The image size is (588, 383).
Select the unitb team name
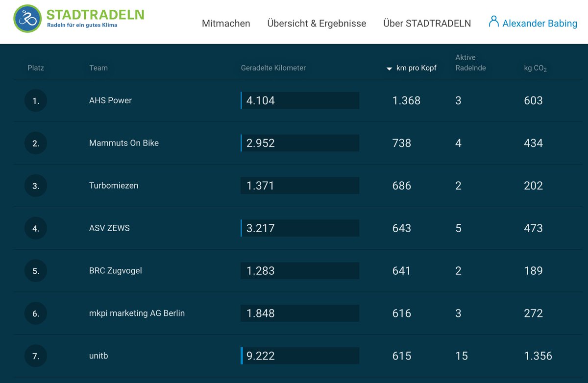coord(98,356)
